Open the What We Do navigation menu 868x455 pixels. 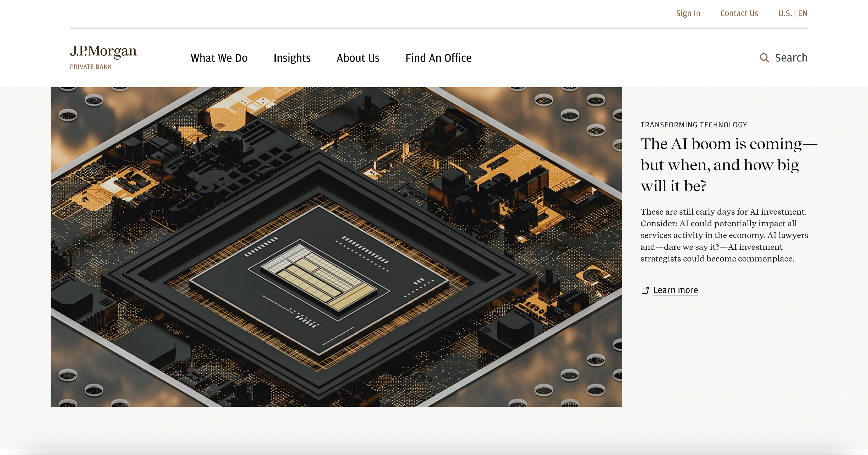(219, 58)
